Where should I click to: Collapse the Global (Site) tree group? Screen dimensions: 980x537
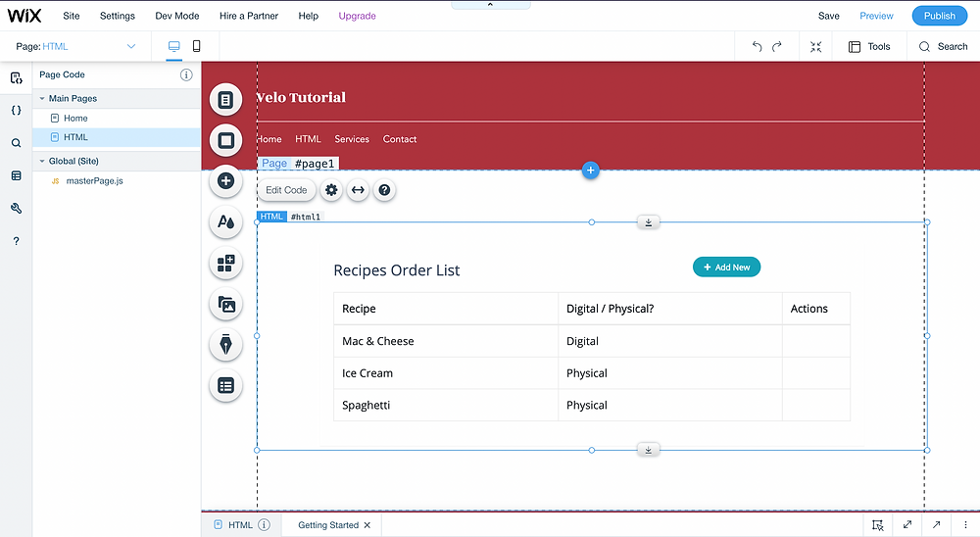click(x=42, y=162)
